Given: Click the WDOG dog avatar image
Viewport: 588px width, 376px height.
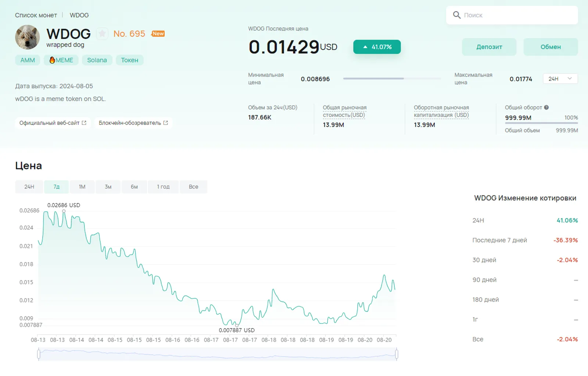Looking at the screenshot, I should pyautogui.click(x=28, y=37).
